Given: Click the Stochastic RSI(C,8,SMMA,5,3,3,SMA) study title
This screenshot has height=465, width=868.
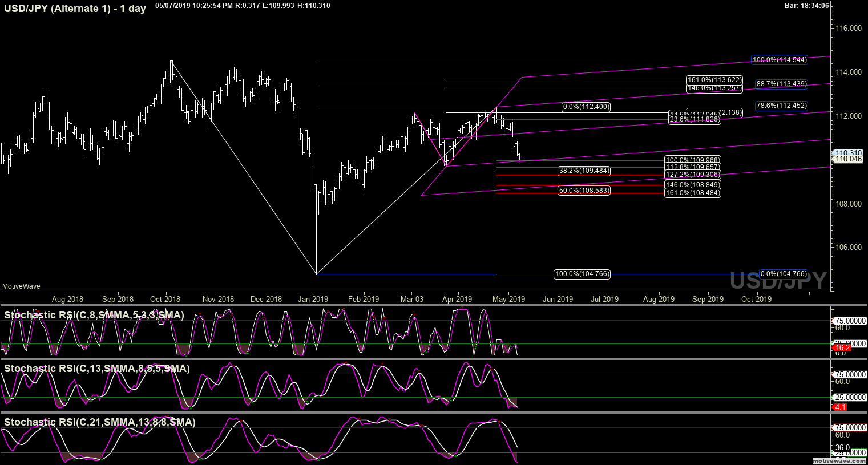Looking at the screenshot, I should (x=94, y=315).
